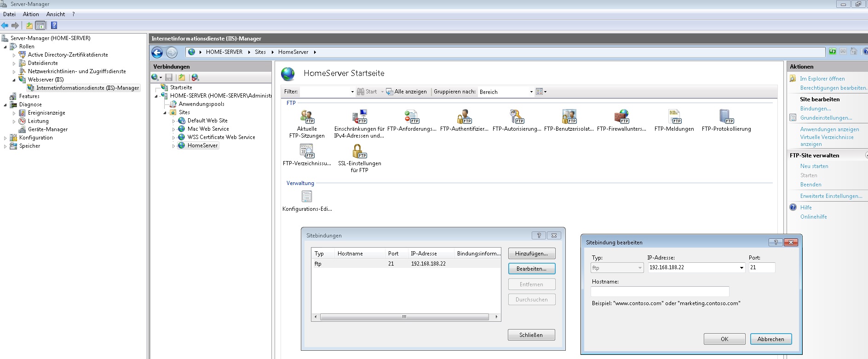Viewport: 868px width, 359px height.
Task: Collapse the Sites node in Verbindungen
Action: [x=165, y=112]
